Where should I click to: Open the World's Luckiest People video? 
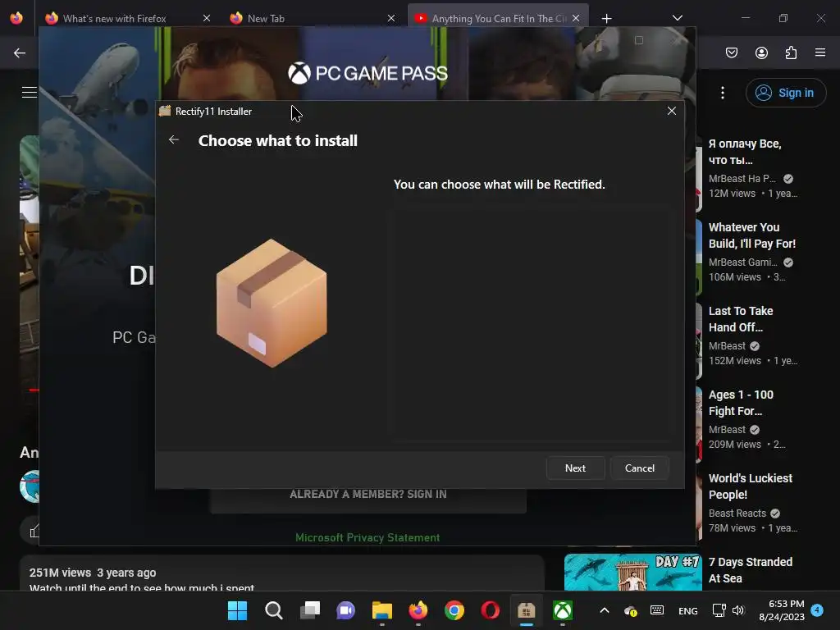[x=750, y=486]
